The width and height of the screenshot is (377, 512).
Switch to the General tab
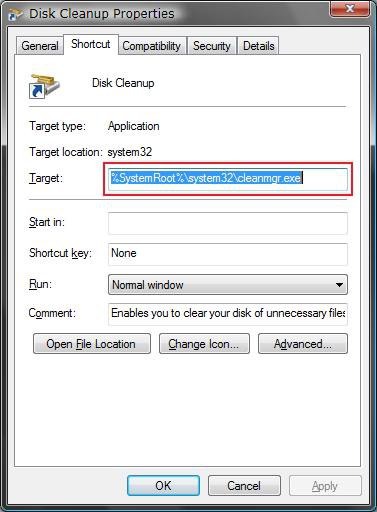(x=40, y=46)
